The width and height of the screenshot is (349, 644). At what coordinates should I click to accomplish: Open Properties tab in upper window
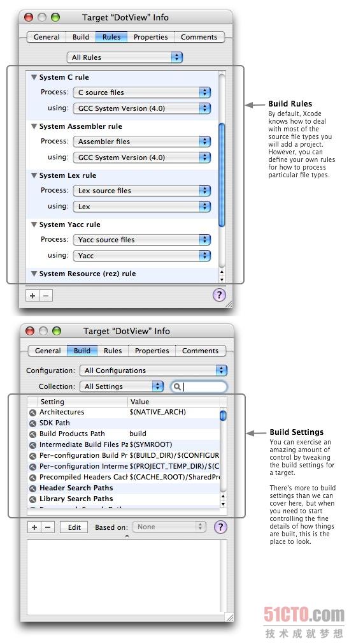[x=150, y=37]
